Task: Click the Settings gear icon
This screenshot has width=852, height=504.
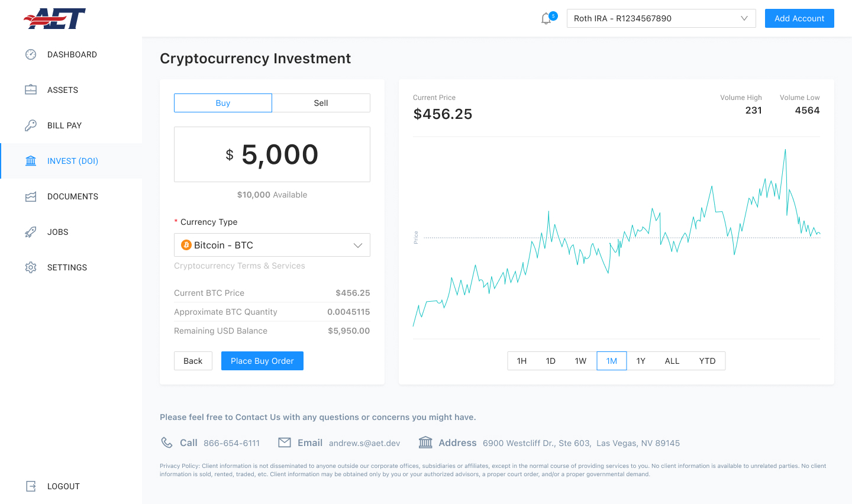Action: (31, 267)
